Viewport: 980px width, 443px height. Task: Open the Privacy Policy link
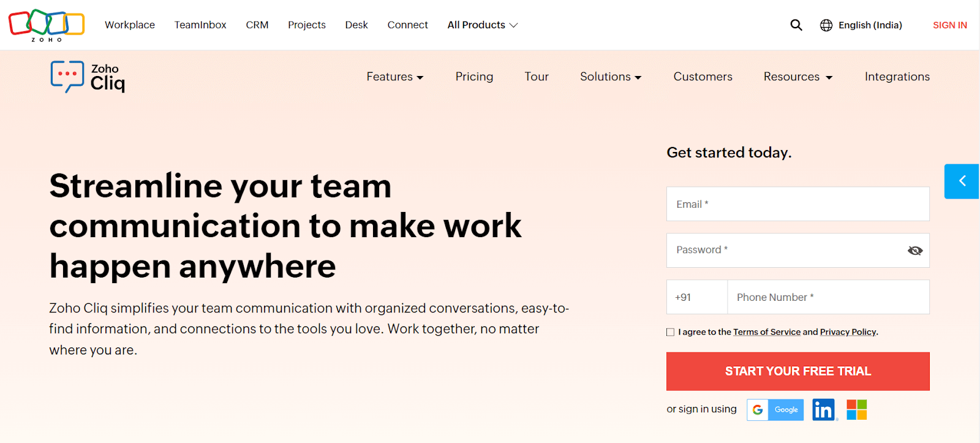848,332
